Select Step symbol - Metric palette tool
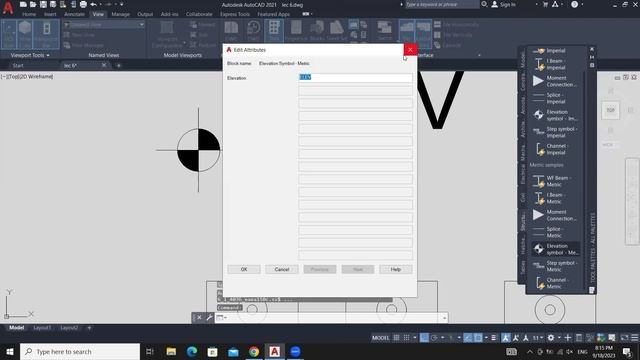Image resolution: width=640 pixels, height=360 pixels. coord(555,266)
